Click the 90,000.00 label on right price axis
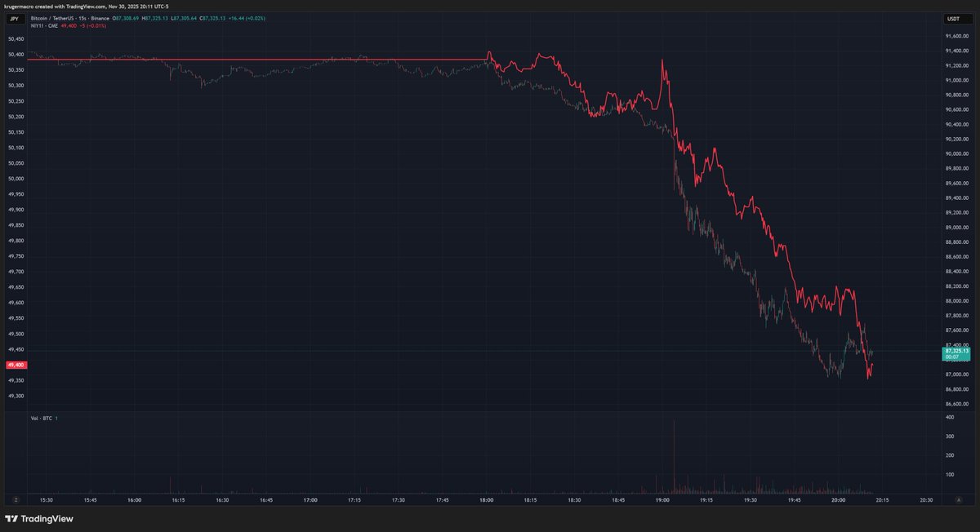The height and width of the screenshot is (532, 980). pyautogui.click(x=955, y=154)
